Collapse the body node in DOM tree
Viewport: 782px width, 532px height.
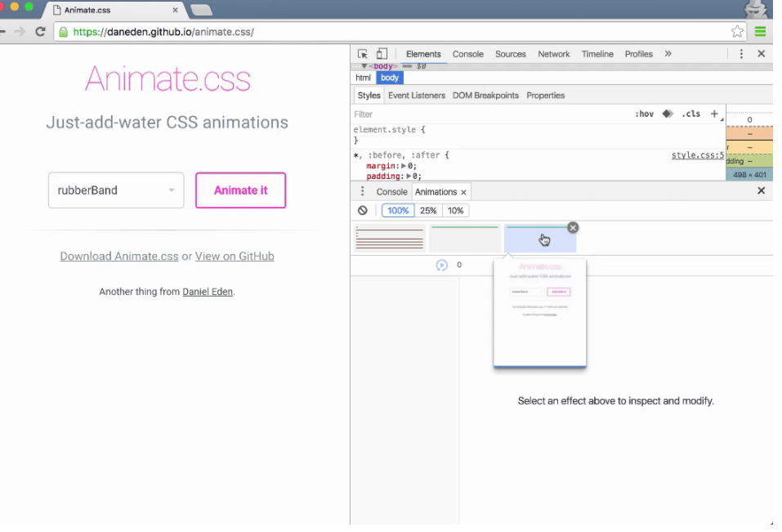(x=364, y=66)
